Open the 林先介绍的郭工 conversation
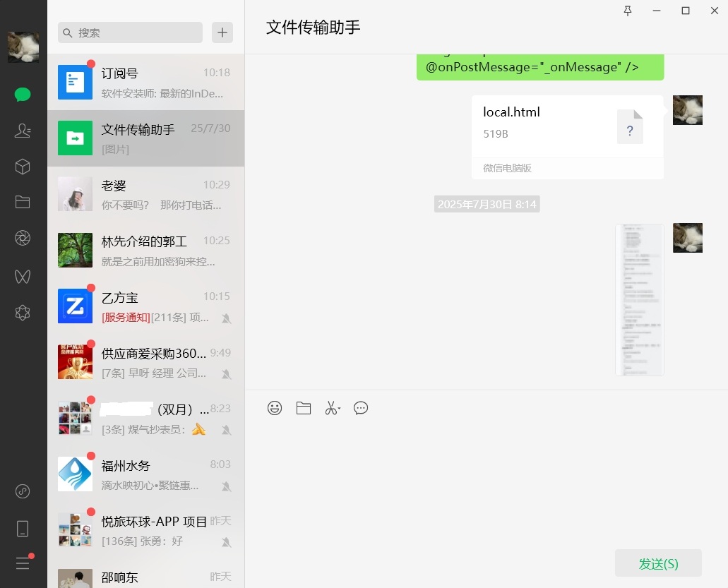Screen dimensions: 728x588 click(x=145, y=250)
